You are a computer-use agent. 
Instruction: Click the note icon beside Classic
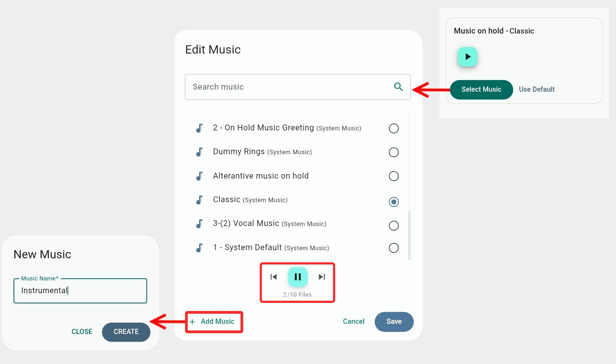pos(199,200)
